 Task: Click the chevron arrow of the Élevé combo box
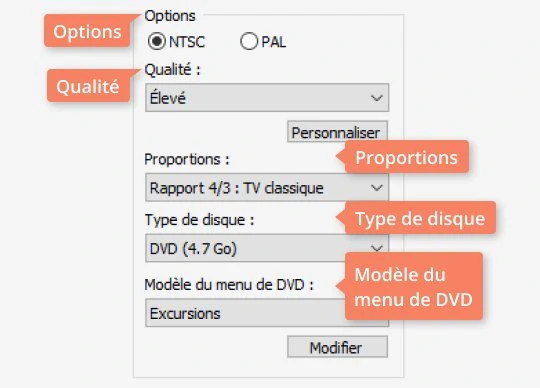(x=377, y=98)
